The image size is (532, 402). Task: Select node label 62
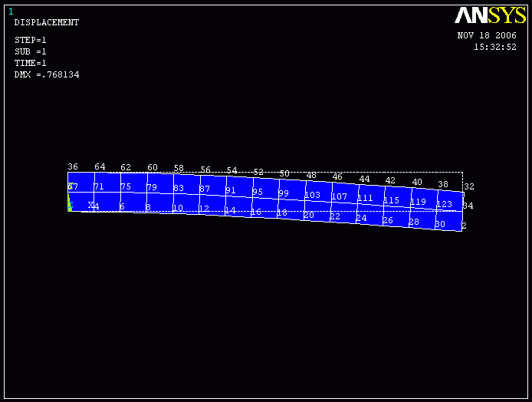coord(126,167)
